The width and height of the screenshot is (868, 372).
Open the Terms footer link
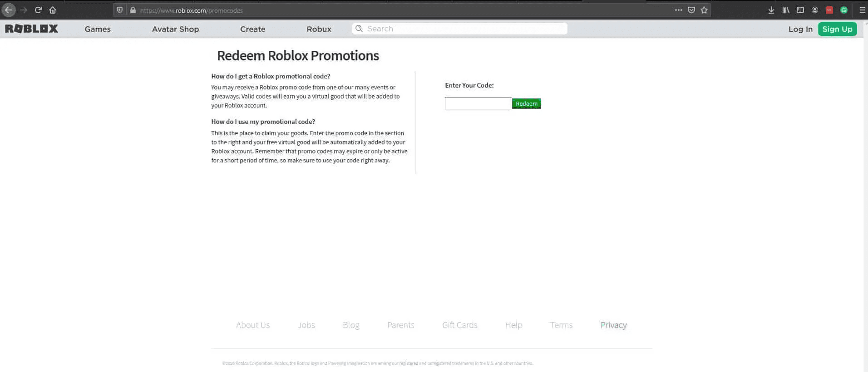(562, 325)
